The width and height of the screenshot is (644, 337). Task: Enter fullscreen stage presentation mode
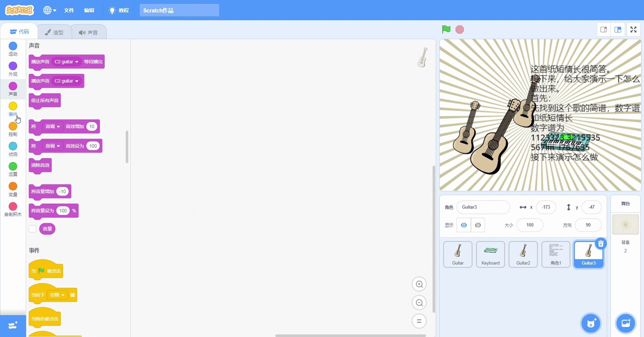pyautogui.click(x=633, y=29)
